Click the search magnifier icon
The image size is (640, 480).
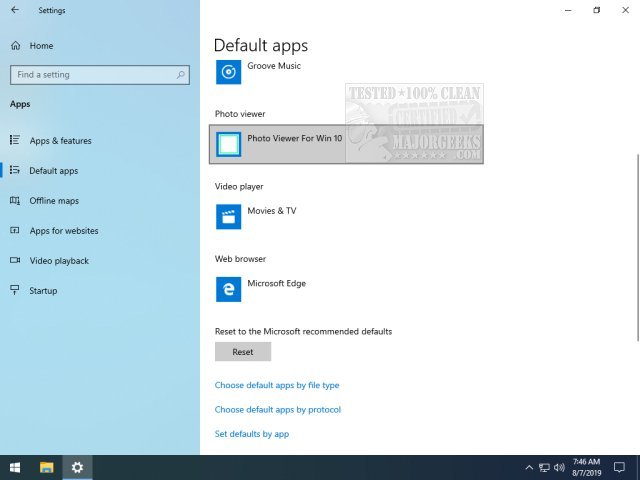tap(181, 75)
